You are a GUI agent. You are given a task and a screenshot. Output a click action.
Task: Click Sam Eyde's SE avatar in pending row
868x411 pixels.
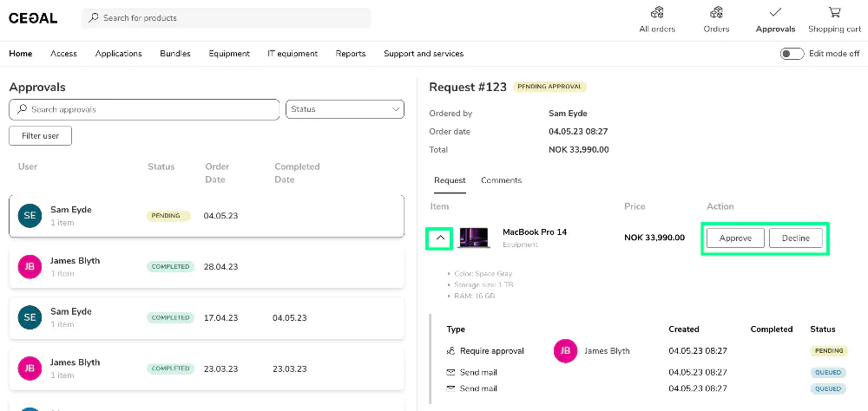30,215
